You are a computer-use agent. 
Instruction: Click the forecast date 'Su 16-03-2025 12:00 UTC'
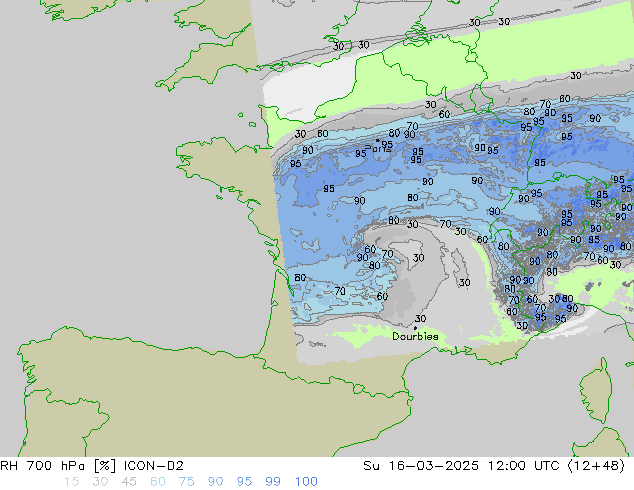click(461, 466)
